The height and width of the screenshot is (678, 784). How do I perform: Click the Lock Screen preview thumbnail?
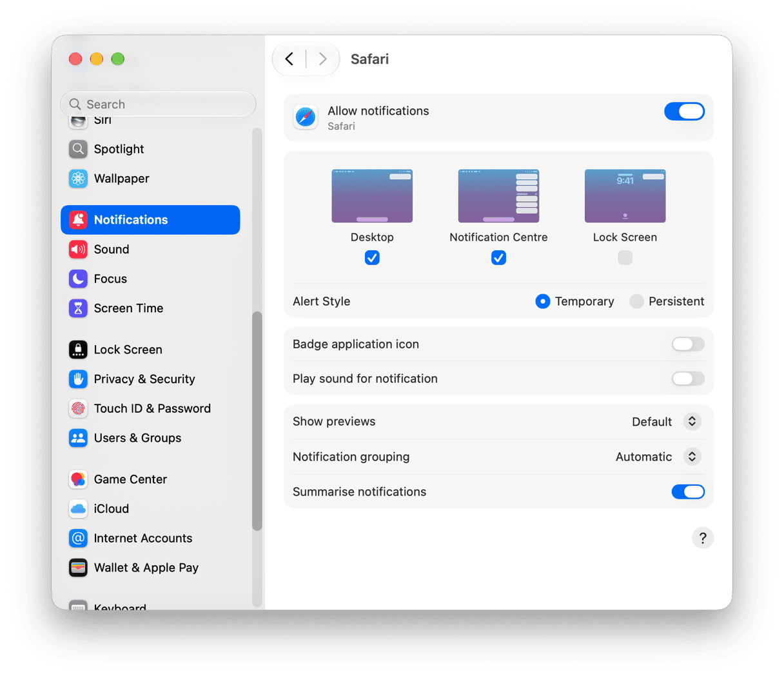click(x=625, y=196)
